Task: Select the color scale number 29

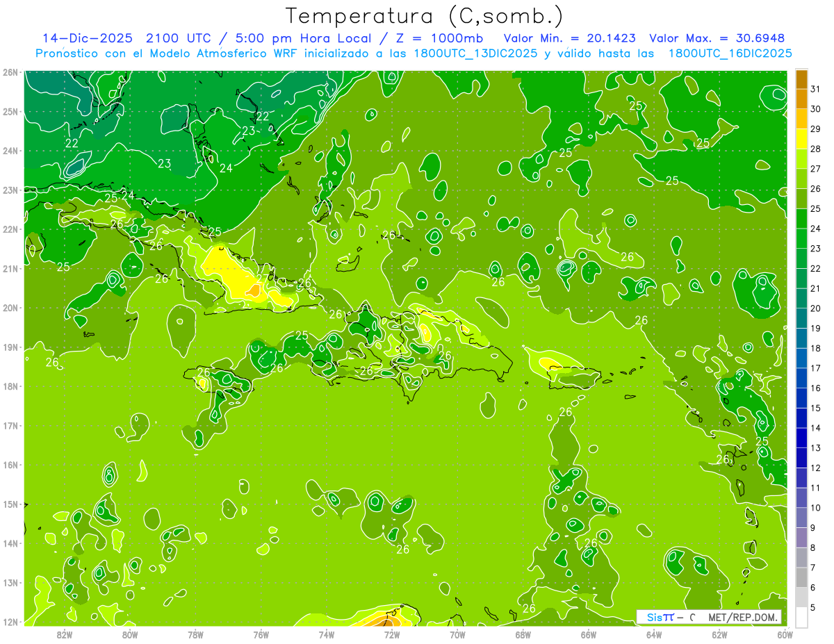Action: click(x=815, y=129)
